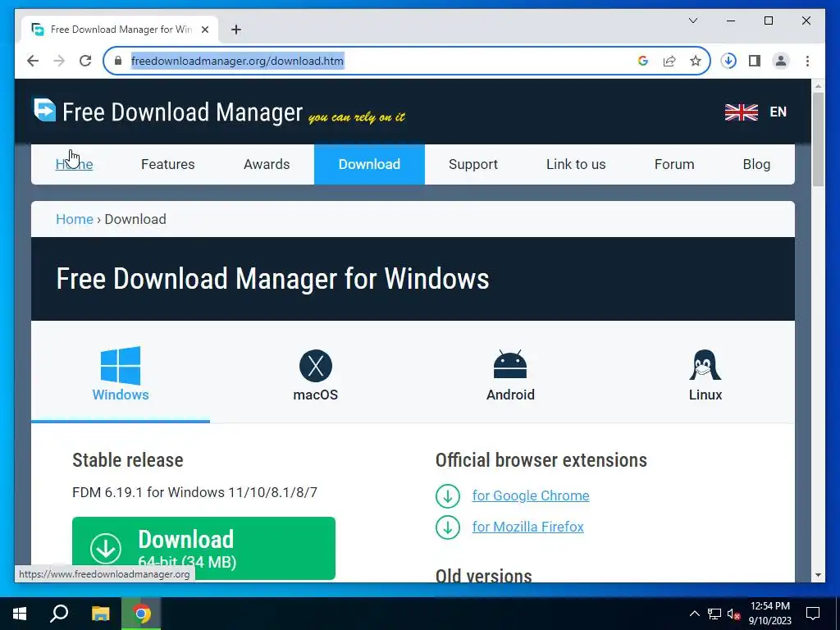Viewport: 840px width, 630px height.
Task: Click the 'Old versions' heading
Action: [x=483, y=575]
